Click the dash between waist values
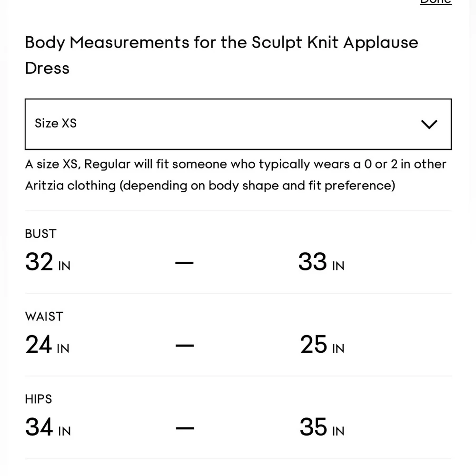The image size is (476, 476). (x=184, y=345)
